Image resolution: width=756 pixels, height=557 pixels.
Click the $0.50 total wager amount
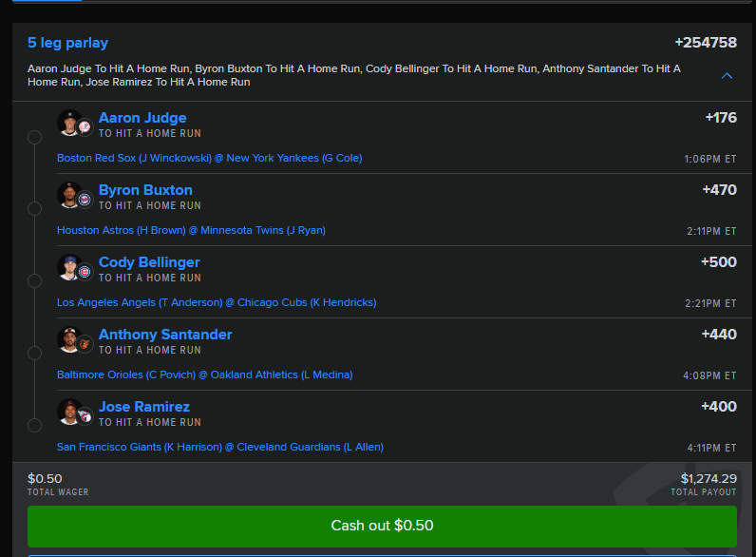(x=45, y=479)
